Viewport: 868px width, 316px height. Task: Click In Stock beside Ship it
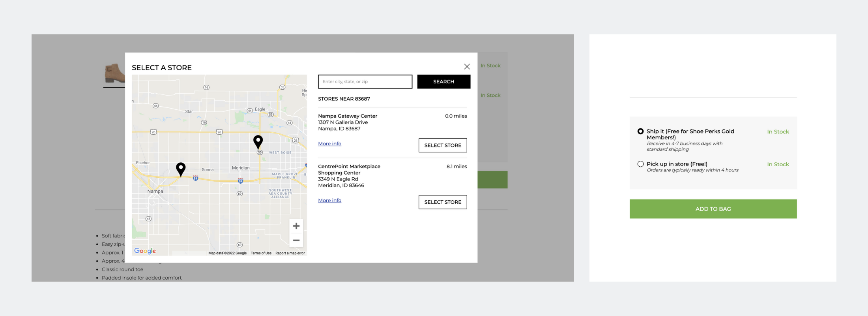pyautogui.click(x=778, y=132)
